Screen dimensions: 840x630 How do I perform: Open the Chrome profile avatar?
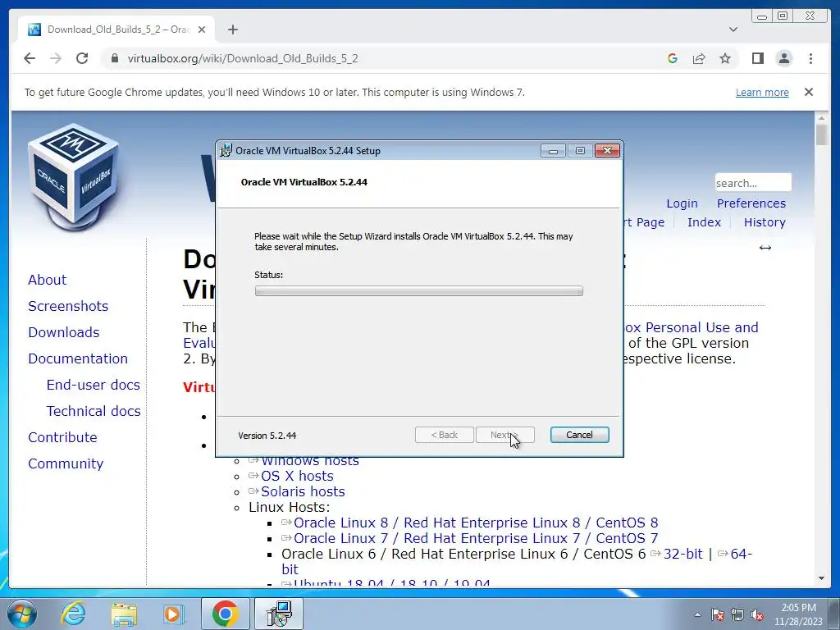pyautogui.click(x=783, y=58)
